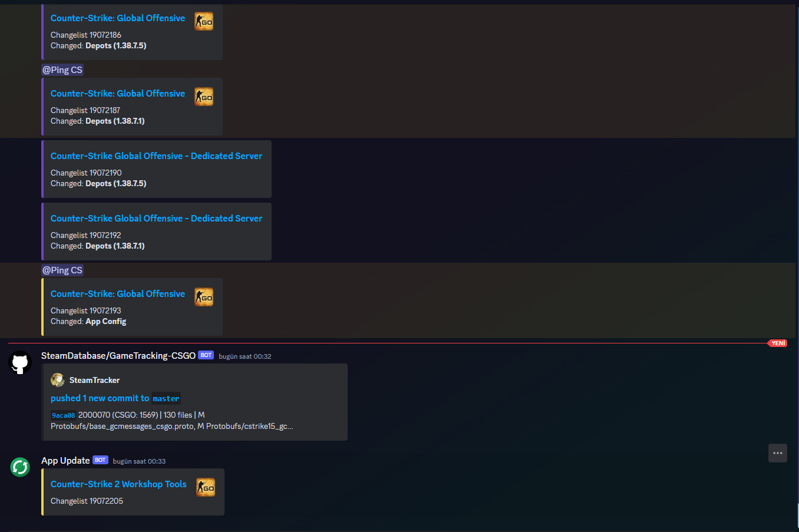Click the Workshop Tools game icon thumbnail
Screen dimensions: 799x532
[206, 487]
